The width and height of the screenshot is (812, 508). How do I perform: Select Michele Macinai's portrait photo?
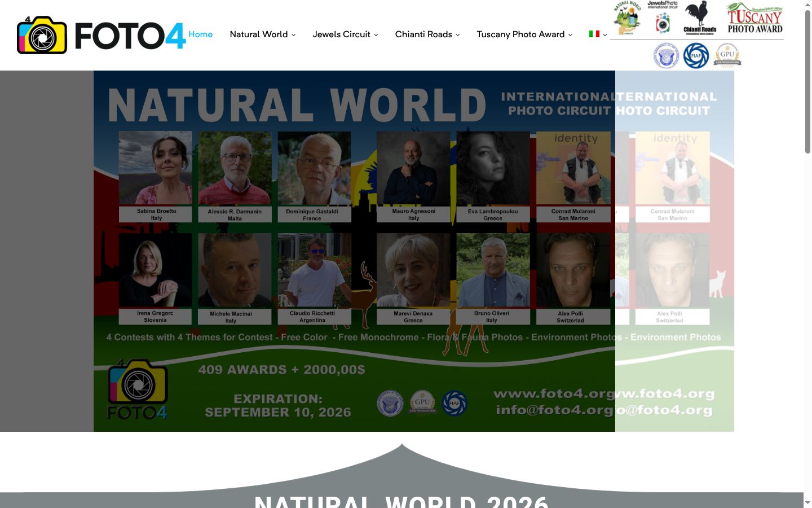coord(235,270)
